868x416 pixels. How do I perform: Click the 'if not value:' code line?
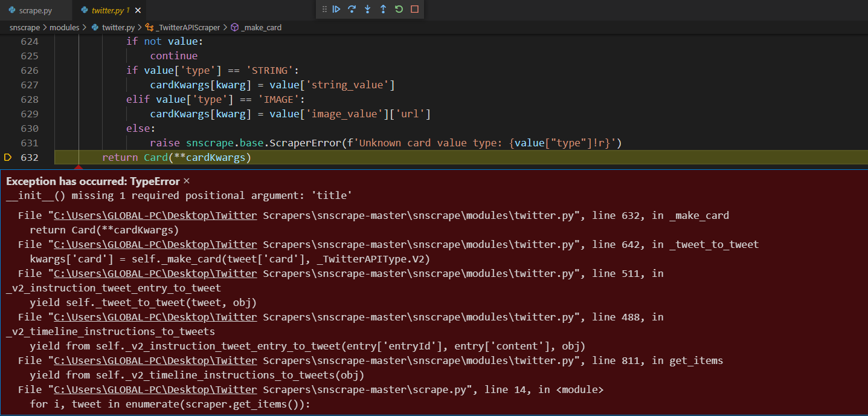[x=165, y=41]
